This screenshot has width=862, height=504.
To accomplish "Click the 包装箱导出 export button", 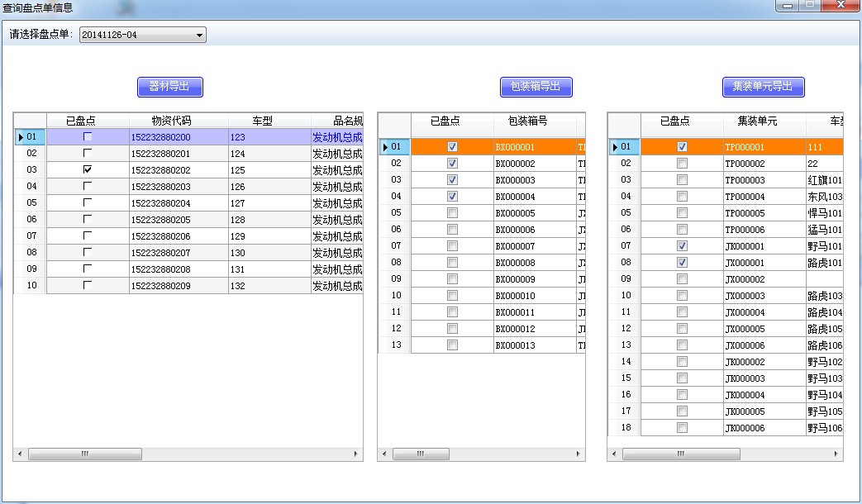I will pyautogui.click(x=536, y=87).
